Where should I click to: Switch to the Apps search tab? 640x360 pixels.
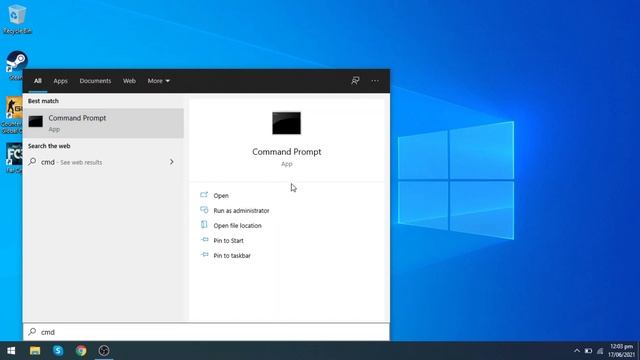(60, 81)
